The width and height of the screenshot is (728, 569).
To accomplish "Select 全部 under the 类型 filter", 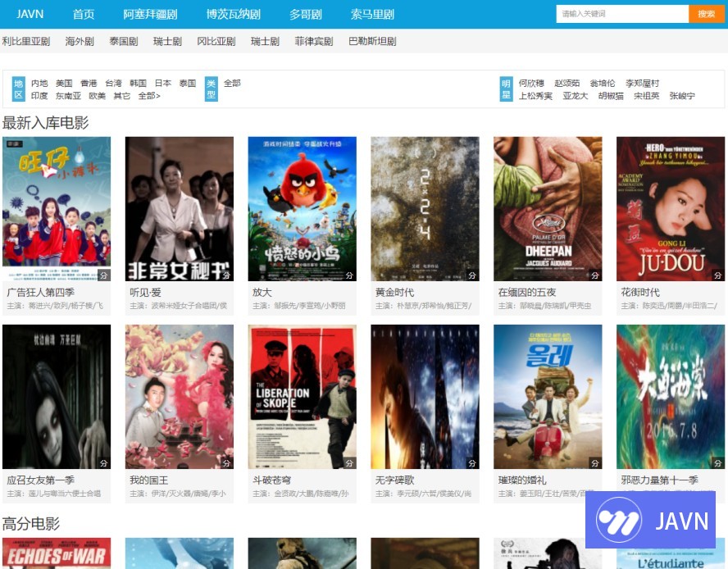I will [232, 83].
